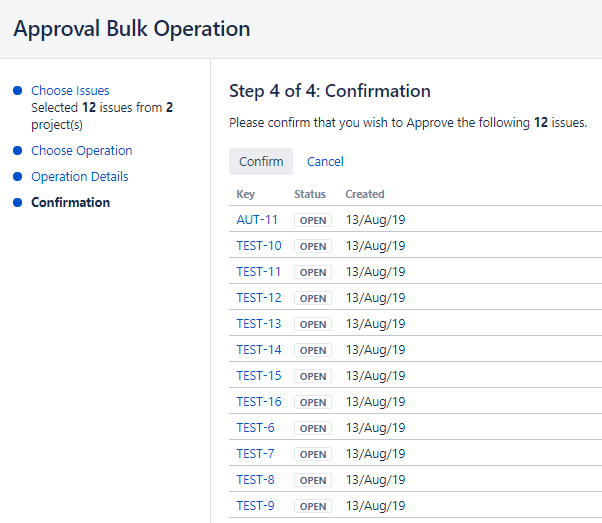This screenshot has width=602, height=523.
Task: Open issue TEST-11
Action: (x=259, y=272)
